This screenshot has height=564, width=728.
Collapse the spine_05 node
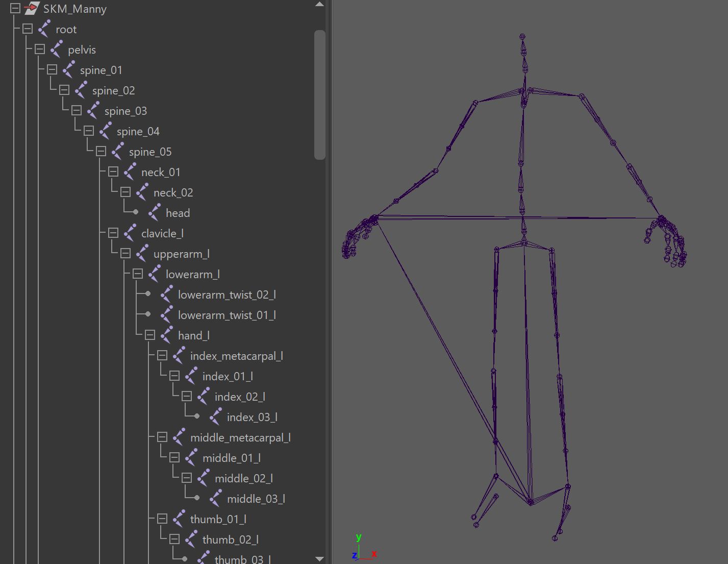click(101, 151)
